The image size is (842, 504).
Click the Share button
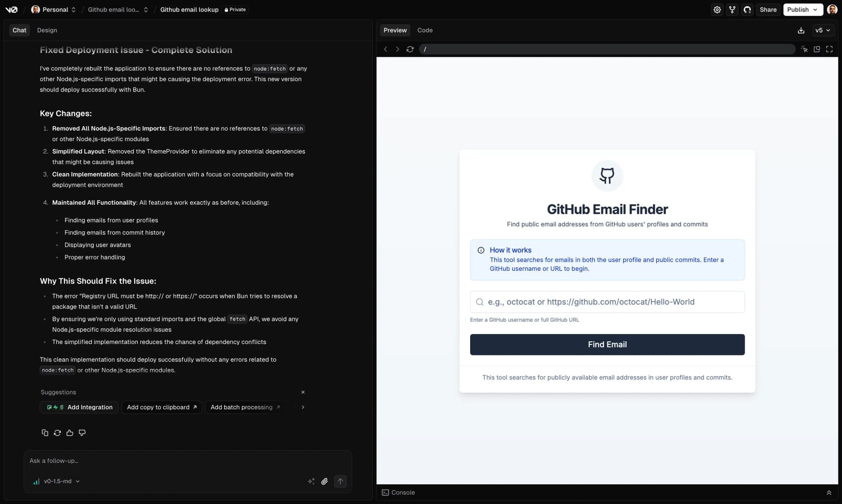[768, 9]
